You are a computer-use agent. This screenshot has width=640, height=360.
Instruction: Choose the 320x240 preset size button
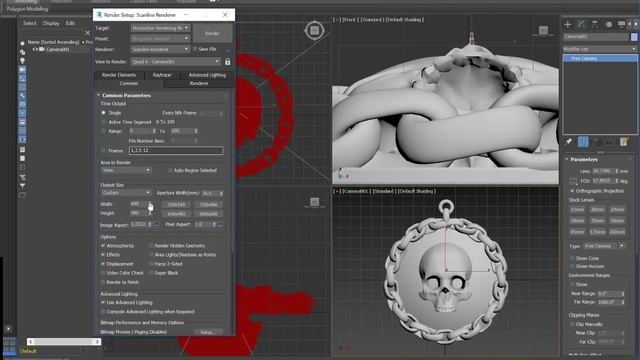coord(176,204)
